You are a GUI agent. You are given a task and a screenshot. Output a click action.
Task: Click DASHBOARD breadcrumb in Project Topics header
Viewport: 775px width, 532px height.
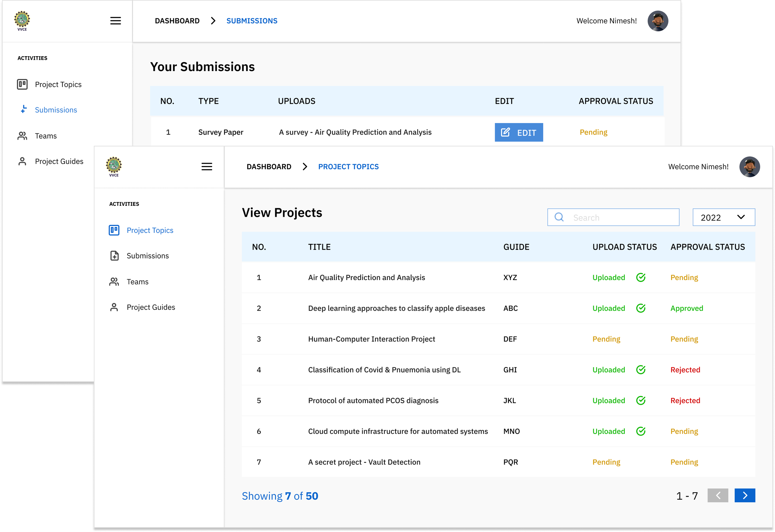pos(269,166)
